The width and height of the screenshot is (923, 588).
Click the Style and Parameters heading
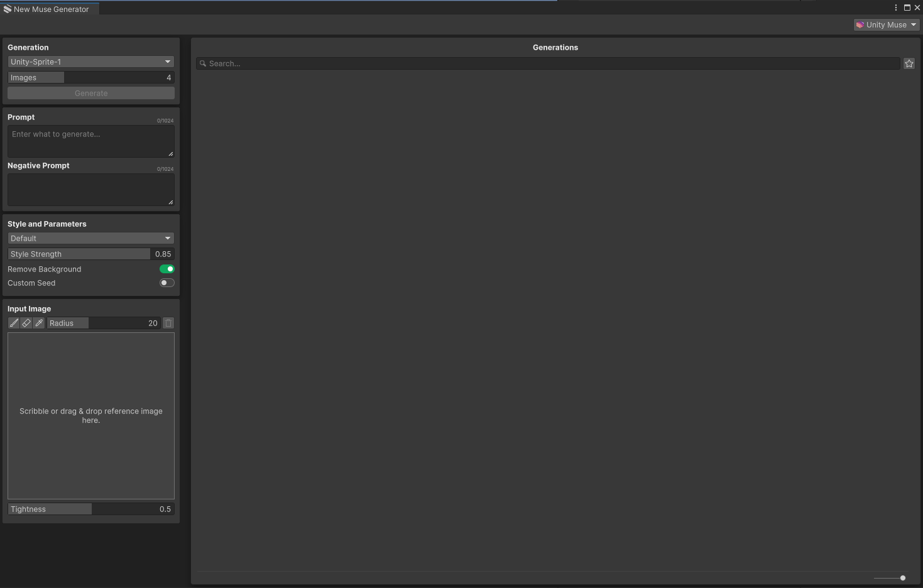[47, 224]
